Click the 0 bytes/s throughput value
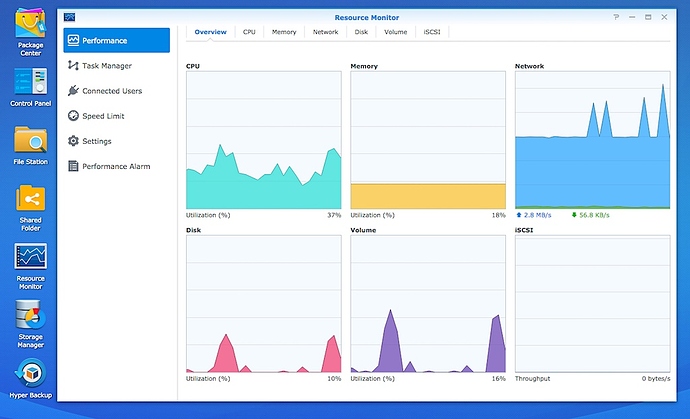Screen dimensions: 690x419 [656, 379]
